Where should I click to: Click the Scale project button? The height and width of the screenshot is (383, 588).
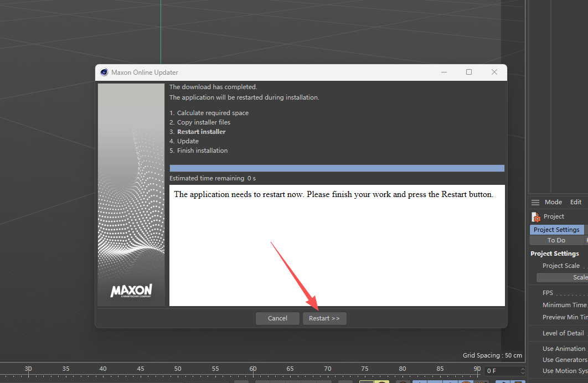(x=562, y=277)
